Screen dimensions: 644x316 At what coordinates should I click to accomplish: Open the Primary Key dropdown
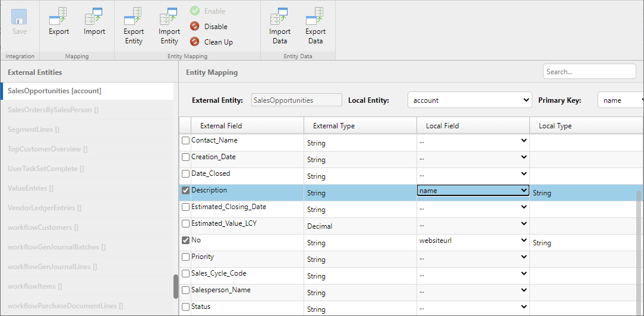coord(620,100)
